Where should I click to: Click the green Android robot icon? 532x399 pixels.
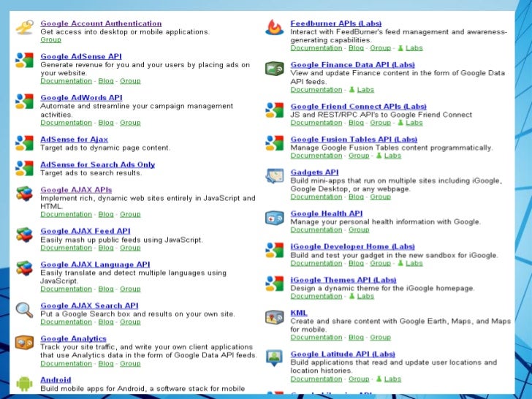click(x=24, y=384)
